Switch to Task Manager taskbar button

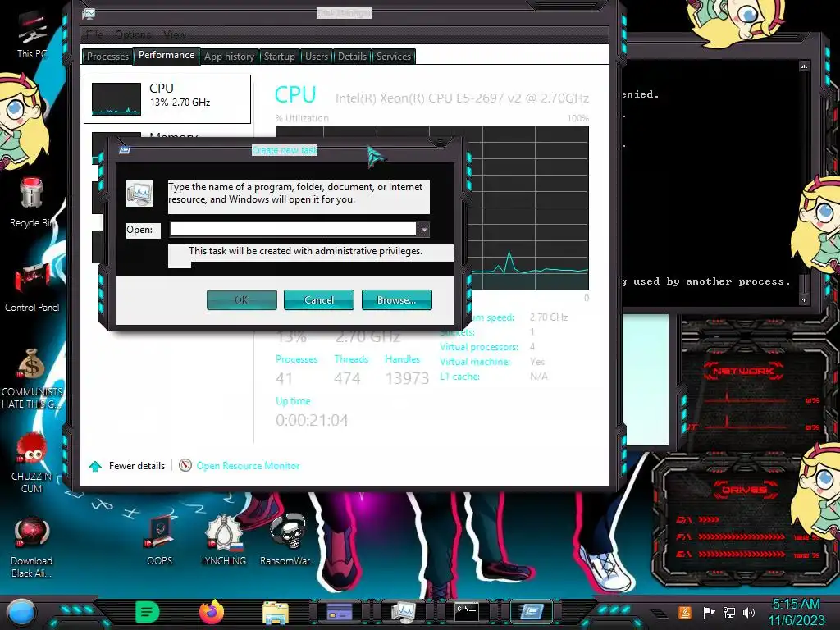tap(403, 612)
